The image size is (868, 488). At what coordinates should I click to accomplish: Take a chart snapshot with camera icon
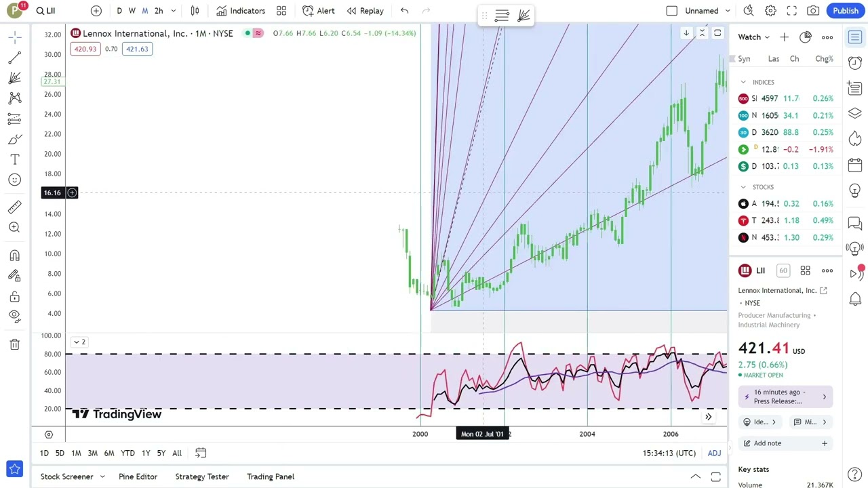(x=813, y=11)
